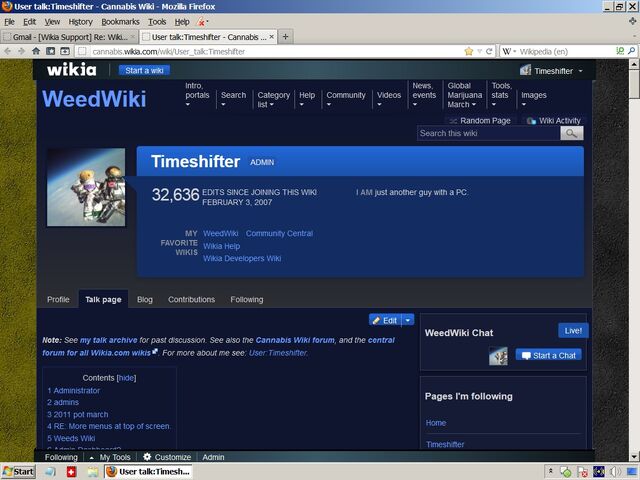The image size is (640, 480).
Task: Close the User talk:Timeshifter tab
Action: tap(271, 37)
